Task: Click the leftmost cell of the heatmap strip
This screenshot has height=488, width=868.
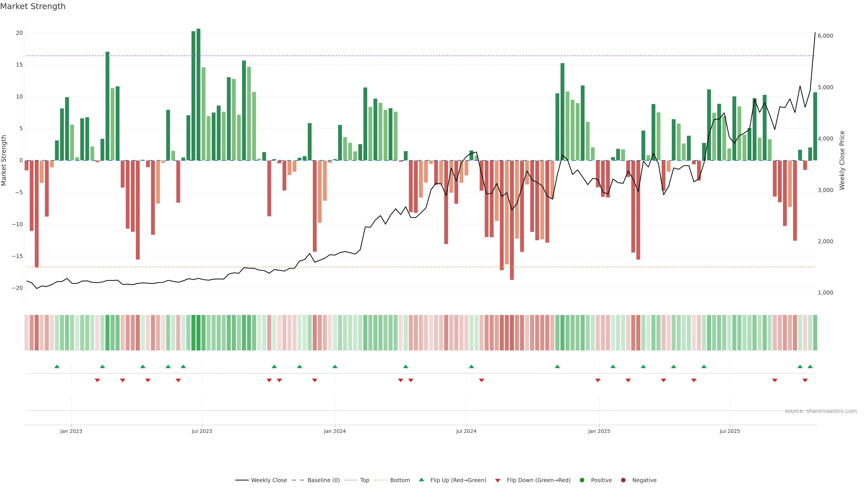Action: [x=26, y=332]
